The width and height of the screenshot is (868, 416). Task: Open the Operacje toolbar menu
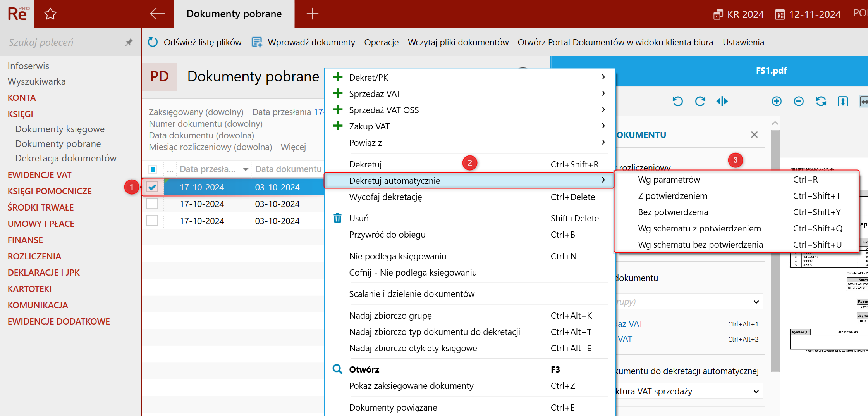point(381,42)
